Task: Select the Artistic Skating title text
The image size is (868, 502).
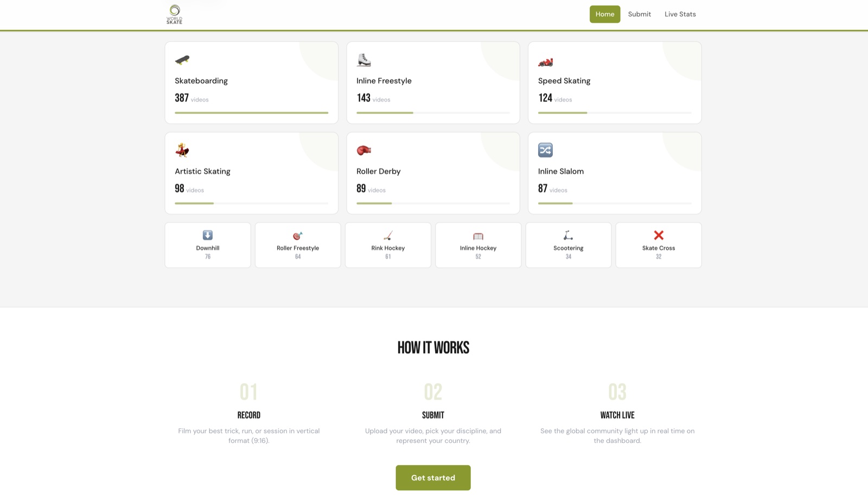Action: pyautogui.click(x=202, y=171)
